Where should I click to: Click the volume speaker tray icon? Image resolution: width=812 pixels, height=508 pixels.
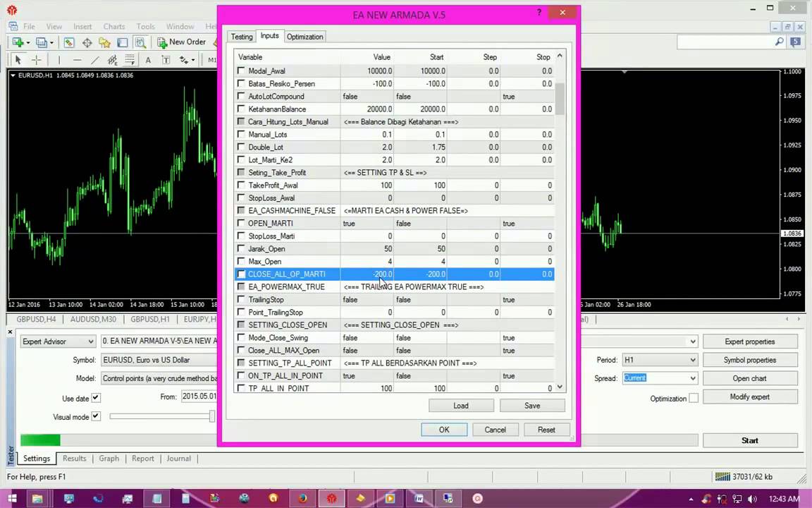tap(752, 500)
